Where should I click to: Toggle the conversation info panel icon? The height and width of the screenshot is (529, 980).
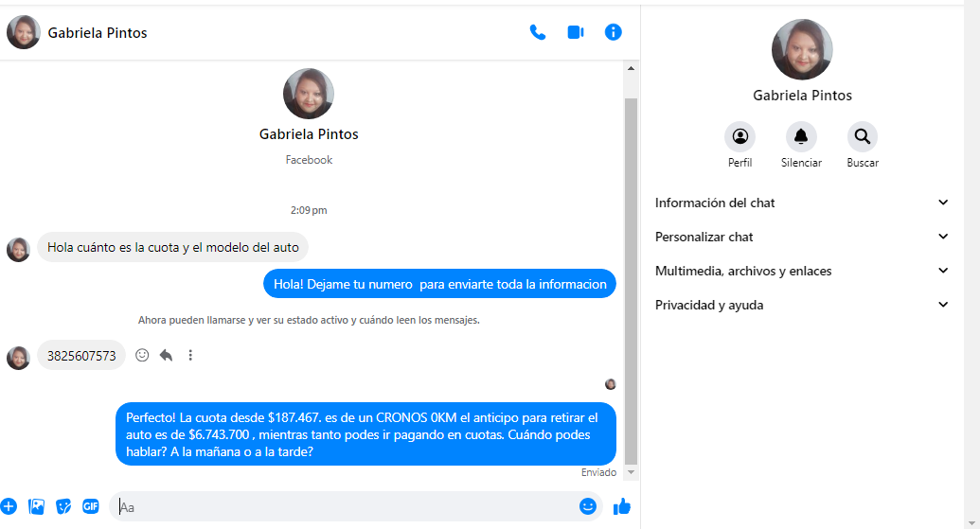[613, 32]
